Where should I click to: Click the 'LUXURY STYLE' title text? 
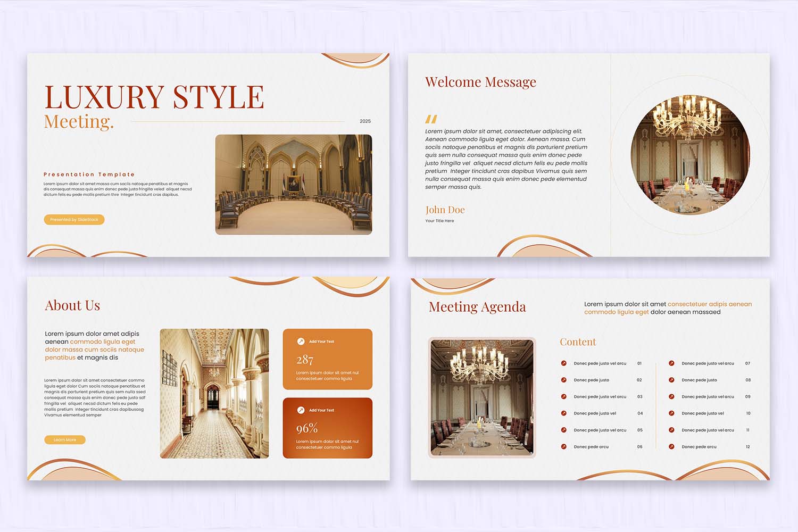154,97
